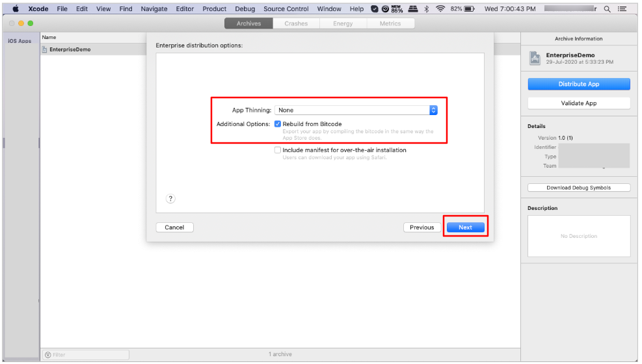Open the Debug menu
The height and width of the screenshot is (364, 642).
pyautogui.click(x=245, y=8)
